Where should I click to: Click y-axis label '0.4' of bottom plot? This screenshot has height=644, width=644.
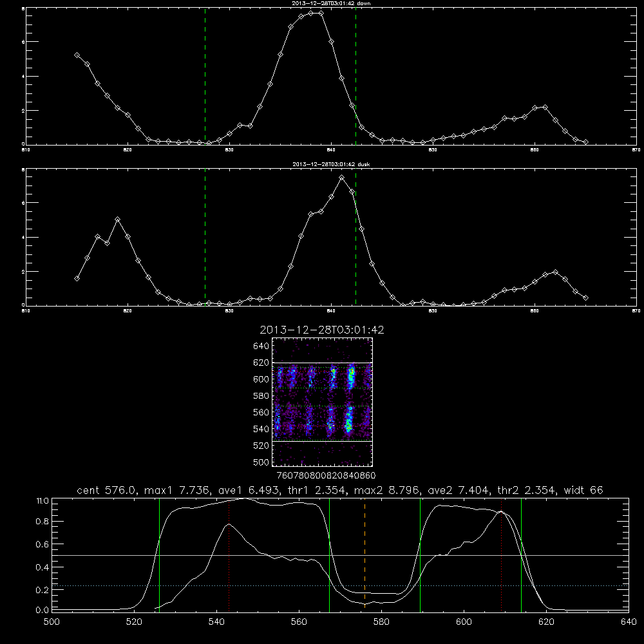point(43,567)
